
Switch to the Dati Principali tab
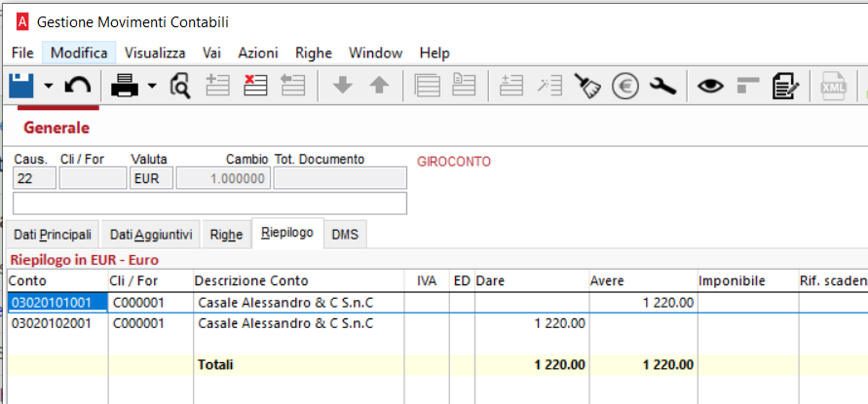(53, 235)
